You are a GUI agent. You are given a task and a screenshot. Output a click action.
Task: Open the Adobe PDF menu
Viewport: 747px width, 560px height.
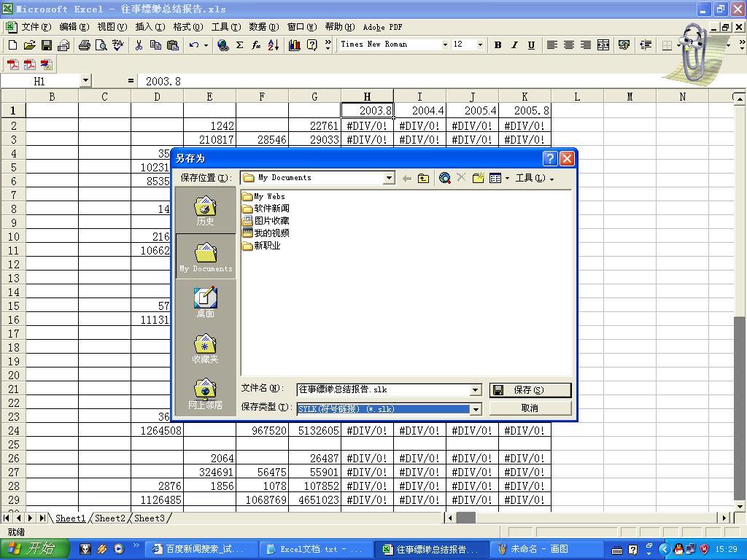tap(382, 27)
